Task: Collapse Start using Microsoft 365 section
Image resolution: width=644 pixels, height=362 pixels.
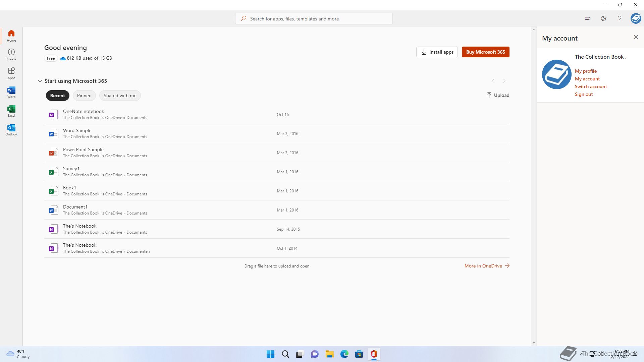Action: (40, 81)
